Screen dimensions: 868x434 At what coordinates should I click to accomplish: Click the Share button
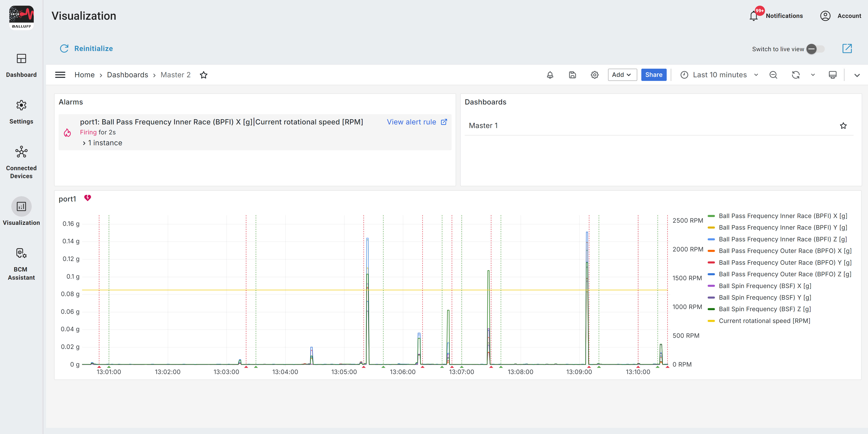(653, 75)
